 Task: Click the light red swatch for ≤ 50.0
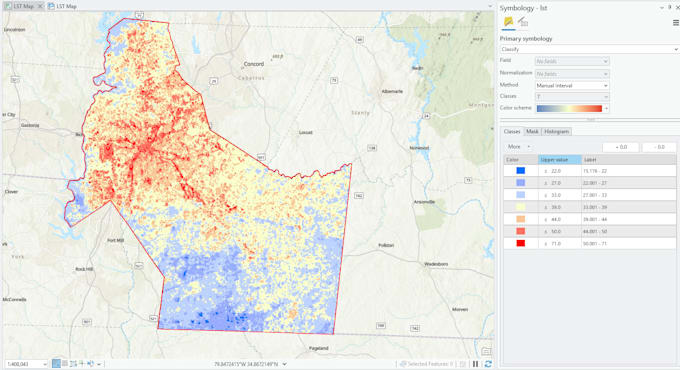pos(520,231)
